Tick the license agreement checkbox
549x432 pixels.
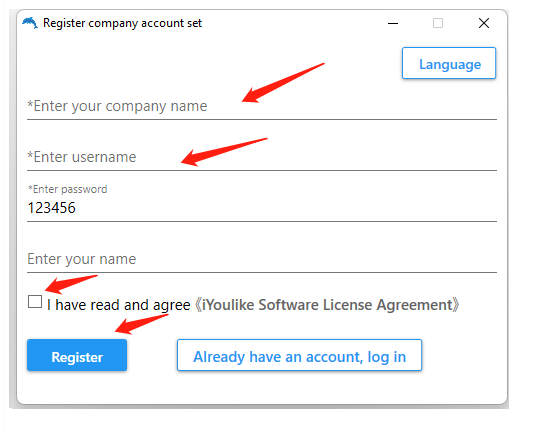[x=35, y=301]
